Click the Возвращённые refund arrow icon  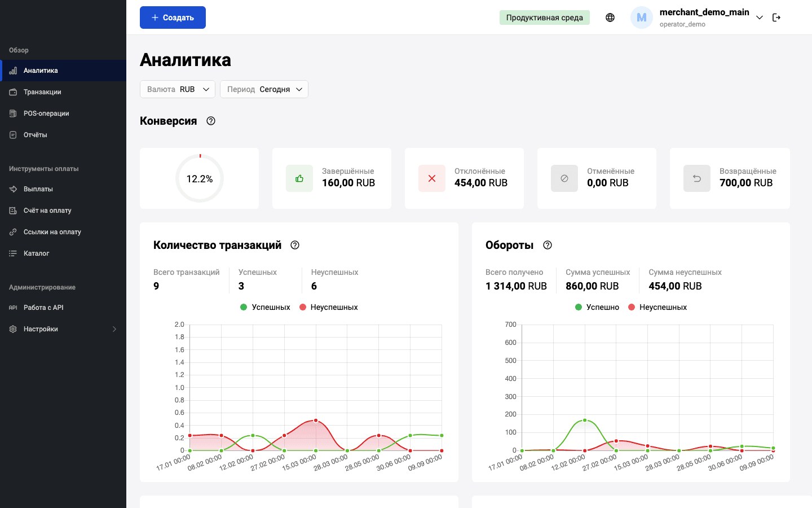pyautogui.click(x=697, y=178)
